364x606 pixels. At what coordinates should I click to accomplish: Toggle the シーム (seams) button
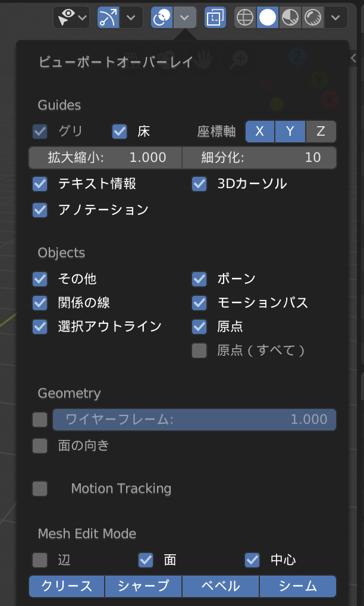(298, 586)
